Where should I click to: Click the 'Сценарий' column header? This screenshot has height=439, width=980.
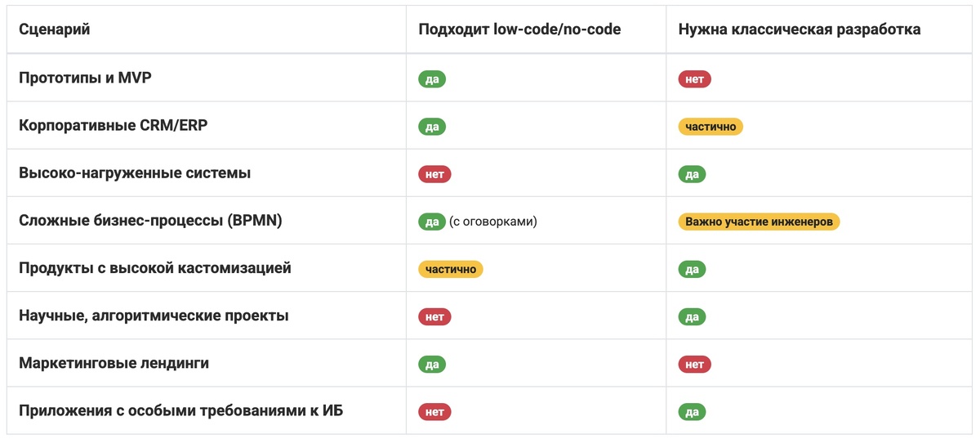(55, 29)
